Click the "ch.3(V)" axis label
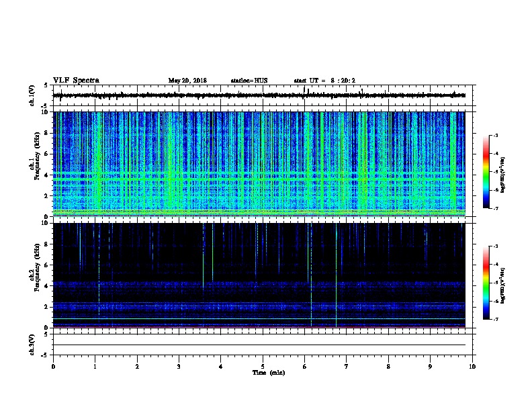The width and height of the screenshot is (532, 411). [32, 345]
